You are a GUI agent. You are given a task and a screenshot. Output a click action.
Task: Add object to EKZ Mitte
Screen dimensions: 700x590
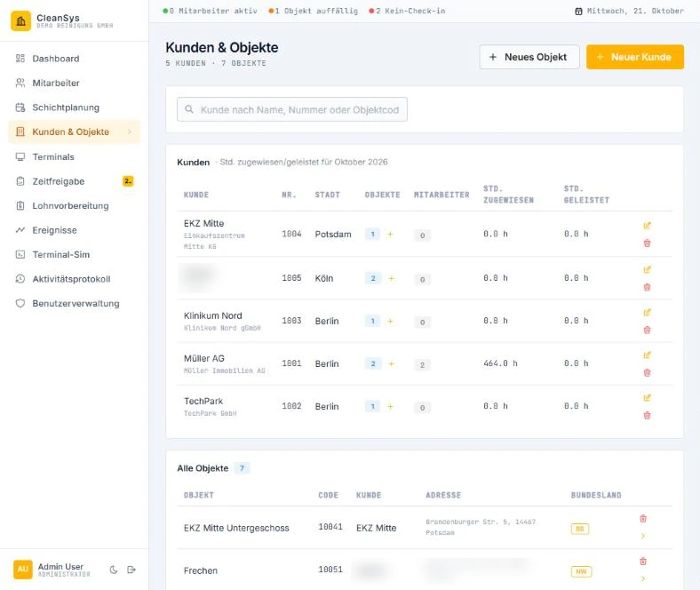tap(390, 234)
